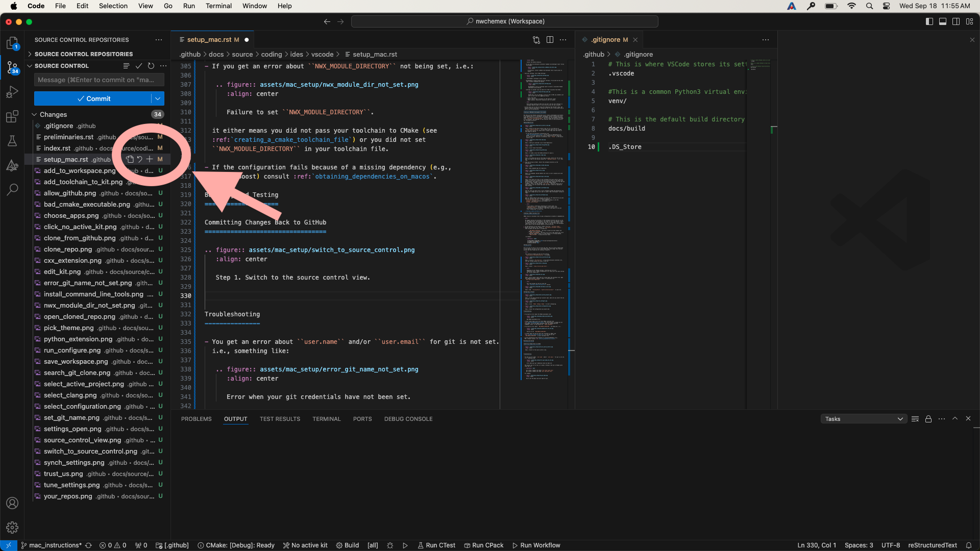Viewport: 980px width, 551px height.
Task: Click the nwchemex workspace search bar
Action: [x=504, y=21]
